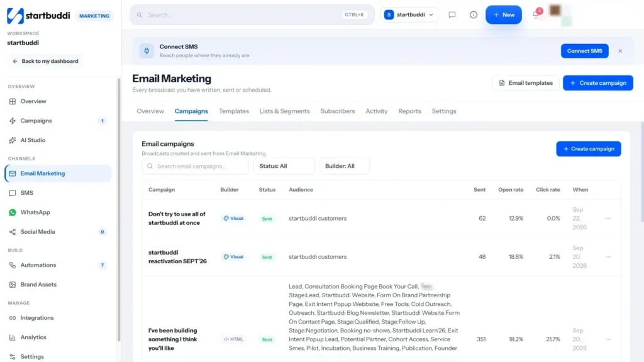Click the Campaign column header
The width and height of the screenshot is (644, 362).
tap(162, 190)
